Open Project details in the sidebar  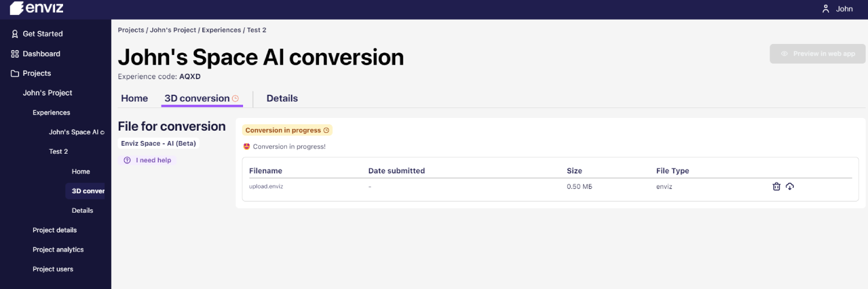[x=54, y=230]
